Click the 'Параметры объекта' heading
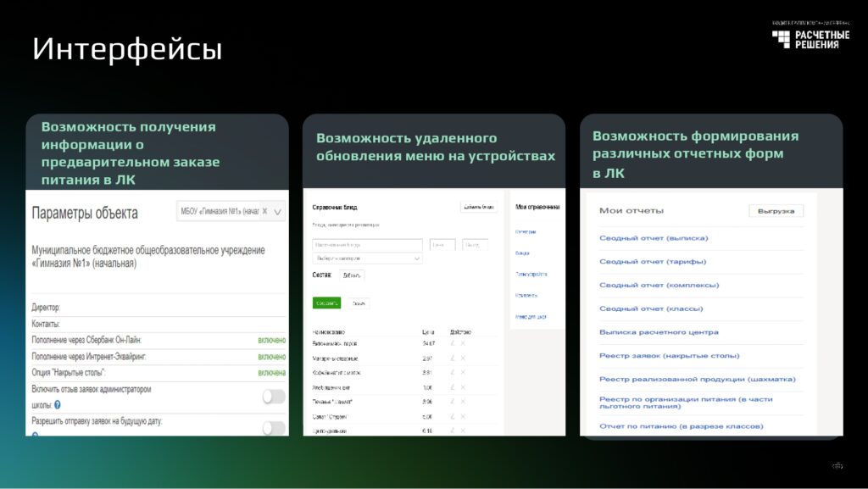The width and height of the screenshot is (868, 489). [85, 213]
